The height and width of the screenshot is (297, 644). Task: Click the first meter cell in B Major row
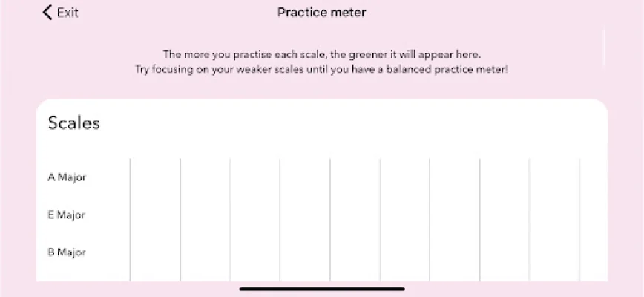(x=155, y=252)
